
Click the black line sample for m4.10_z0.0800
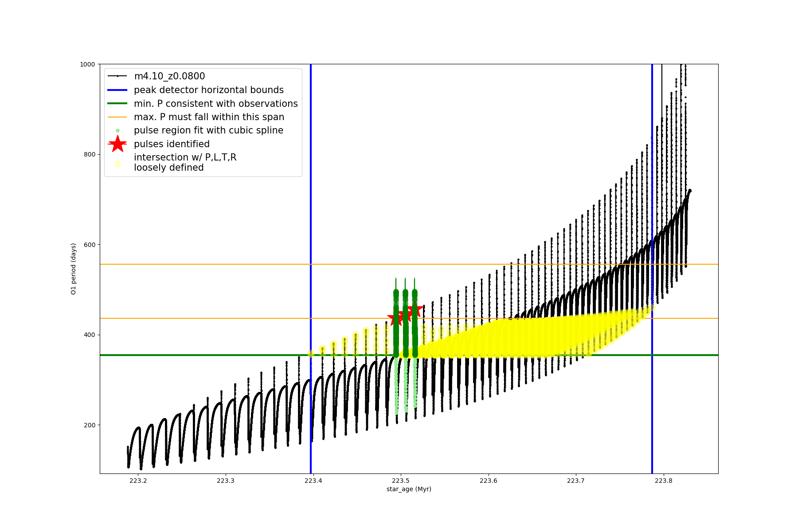tap(117, 76)
